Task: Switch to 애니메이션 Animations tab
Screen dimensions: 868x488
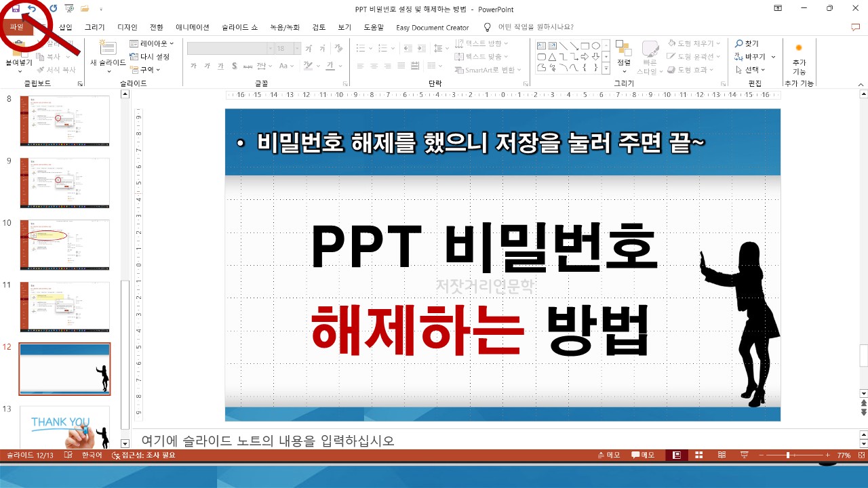Action: pos(192,27)
